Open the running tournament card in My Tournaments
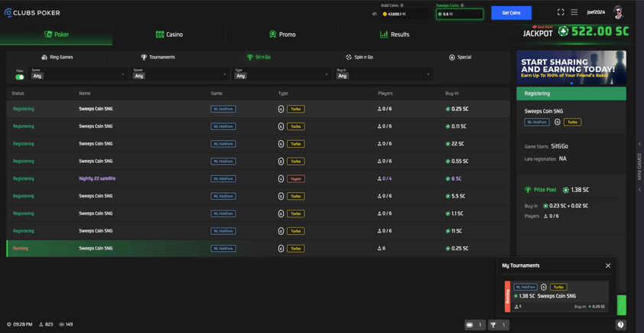This screenshot has width=644, height=333. pos(557,296)
